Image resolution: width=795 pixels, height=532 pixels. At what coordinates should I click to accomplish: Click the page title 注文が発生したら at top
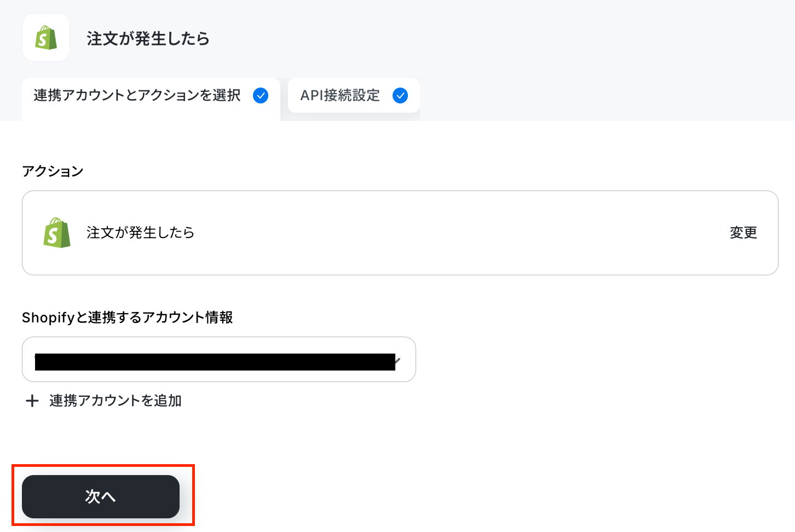(148, 38)
